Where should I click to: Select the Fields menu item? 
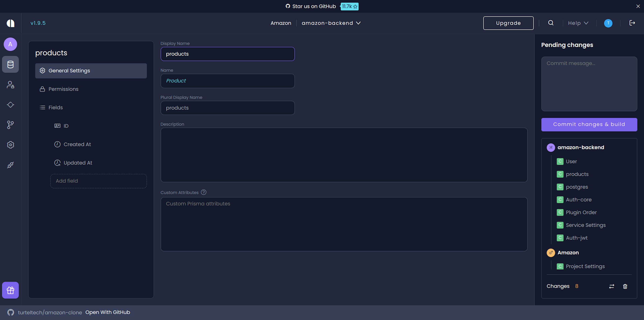coord(56,107)
